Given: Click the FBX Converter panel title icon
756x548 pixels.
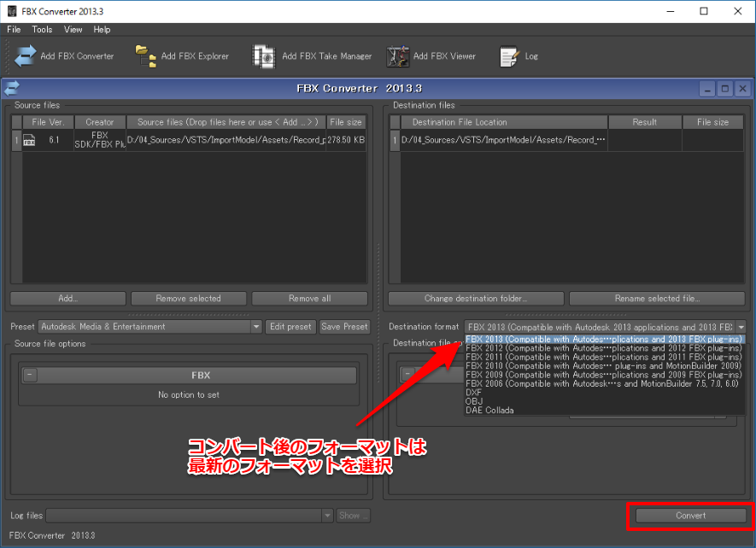Looking at the screenshot, I should coord(12,89).
